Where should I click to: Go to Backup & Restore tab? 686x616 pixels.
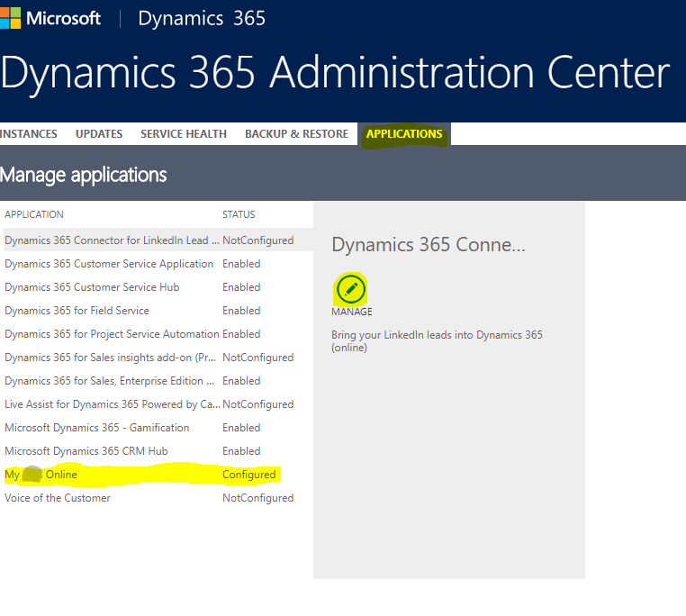tap(296, 133)
